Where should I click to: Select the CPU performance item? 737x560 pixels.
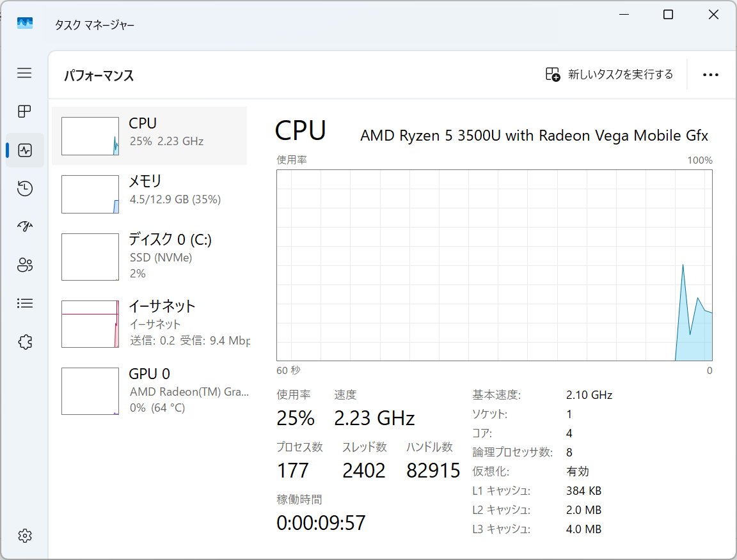(x=149, y=136)
